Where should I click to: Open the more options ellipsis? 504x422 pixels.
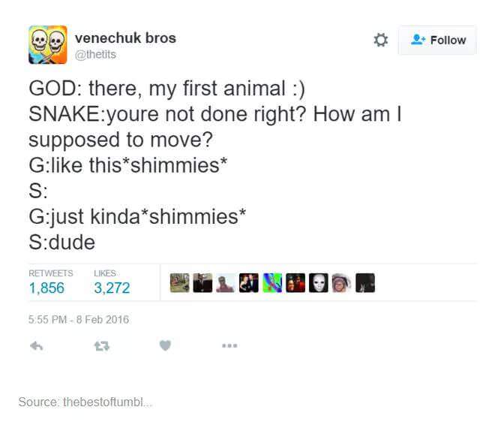(x=229, y=345)
